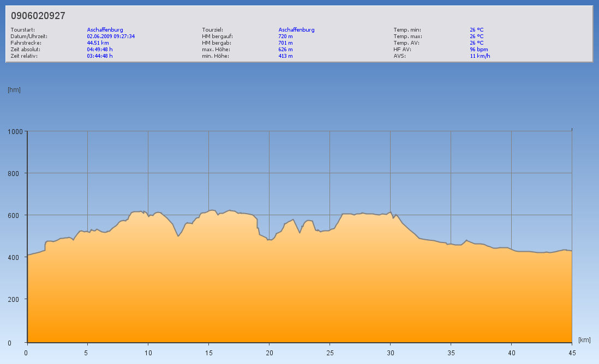Select the Tourstart value Aschaffenburg

pyautogui.click(x=105, y=30)
